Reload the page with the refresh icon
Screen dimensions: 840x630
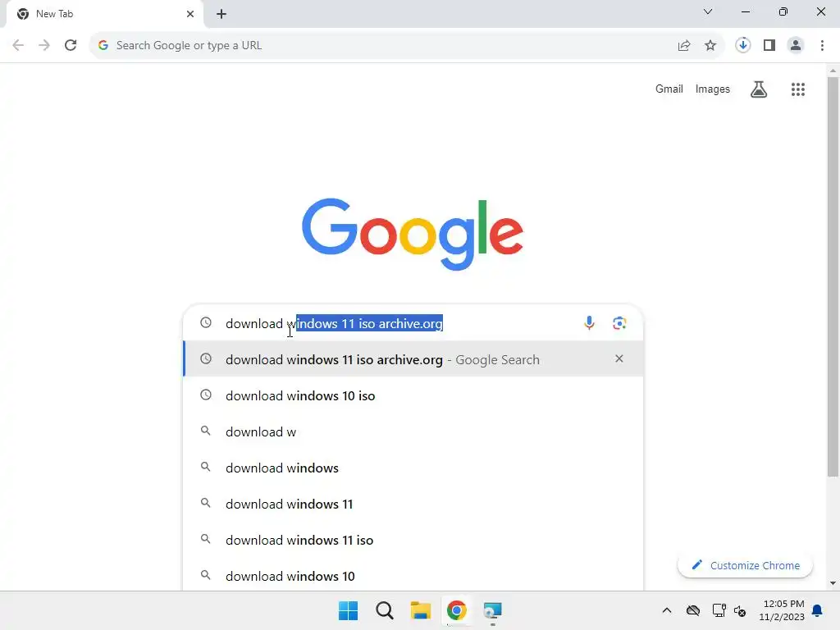[x=71, y=46]
